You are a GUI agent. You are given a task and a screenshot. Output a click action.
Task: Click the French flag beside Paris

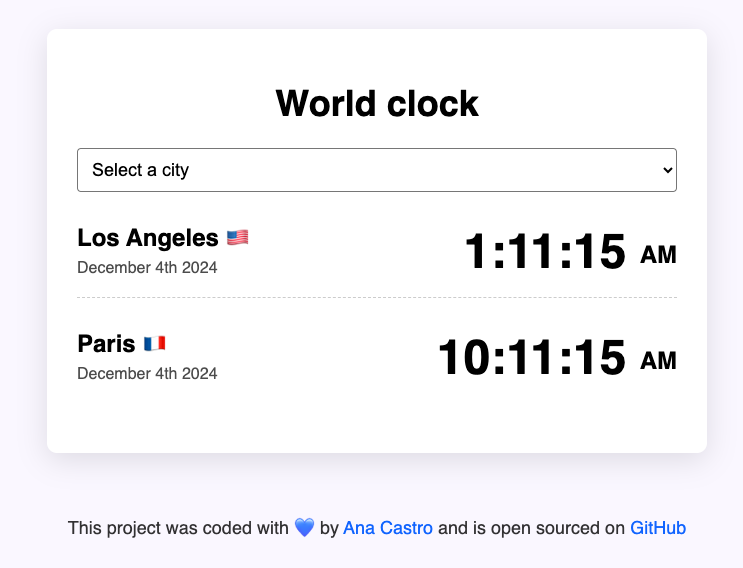pyautogui.click(x=154, y=344)
